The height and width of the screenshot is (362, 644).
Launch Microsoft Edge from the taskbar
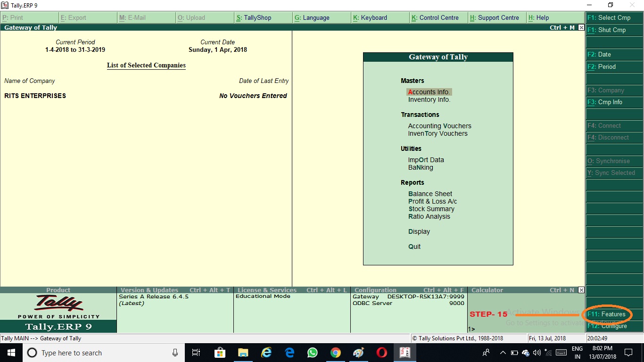[x=289, y=353]
